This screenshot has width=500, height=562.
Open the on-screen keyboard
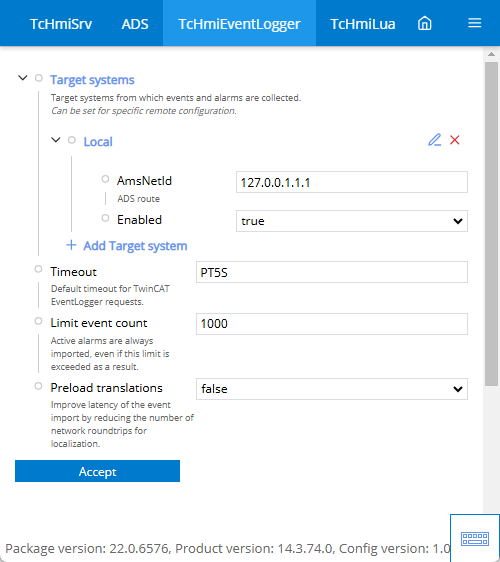pyautogui.click(x=475, y=538)
